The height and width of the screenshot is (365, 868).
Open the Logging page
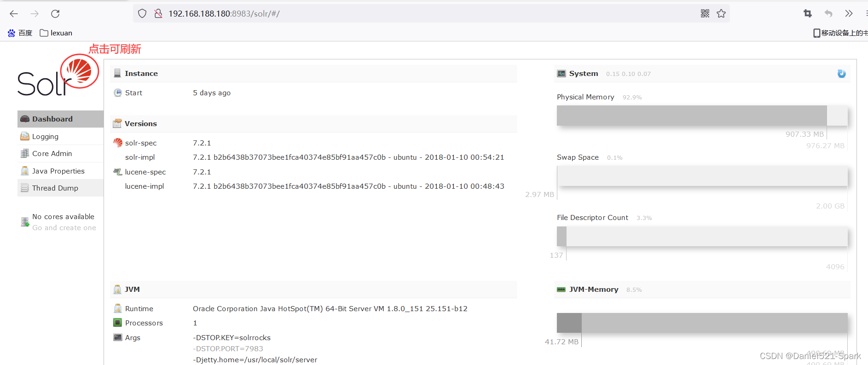click(x=60, y=136)
